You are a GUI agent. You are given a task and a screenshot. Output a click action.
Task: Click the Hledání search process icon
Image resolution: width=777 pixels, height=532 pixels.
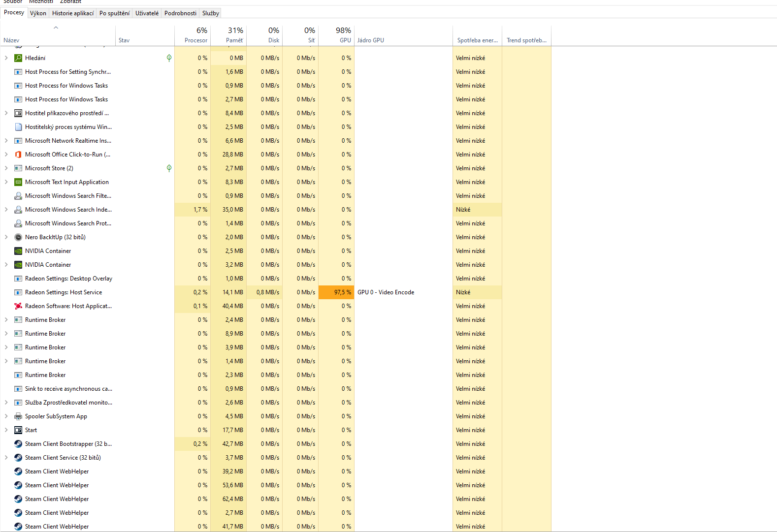tap(18, 58)
